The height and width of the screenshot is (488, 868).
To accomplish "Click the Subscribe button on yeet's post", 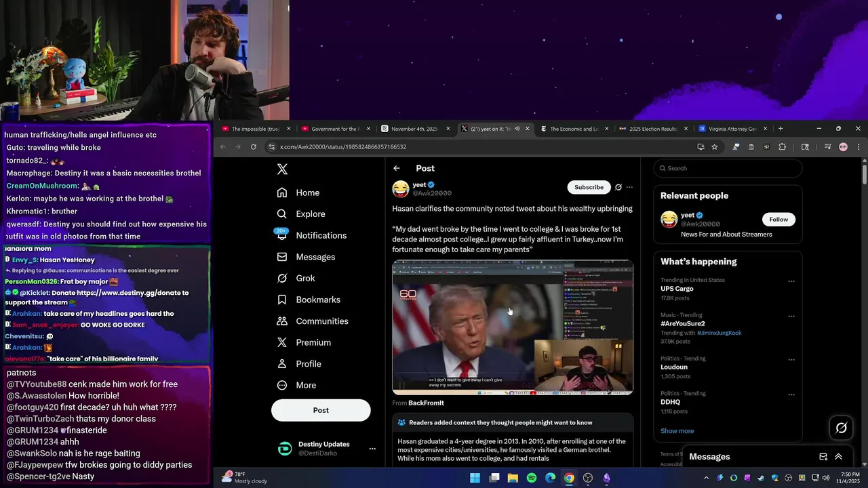I will (589, 187).
